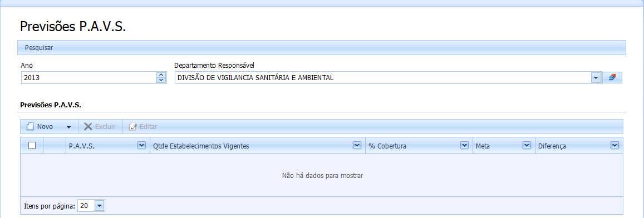This screenshot has width=644, height=218.
Task: Click the Novo new-document icon
Action: pos(30,126)
